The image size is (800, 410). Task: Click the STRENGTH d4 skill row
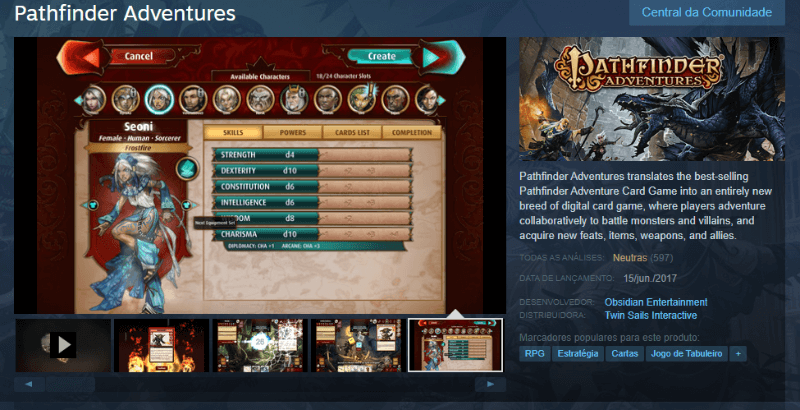pyautogui.click(x=313, y=155)
